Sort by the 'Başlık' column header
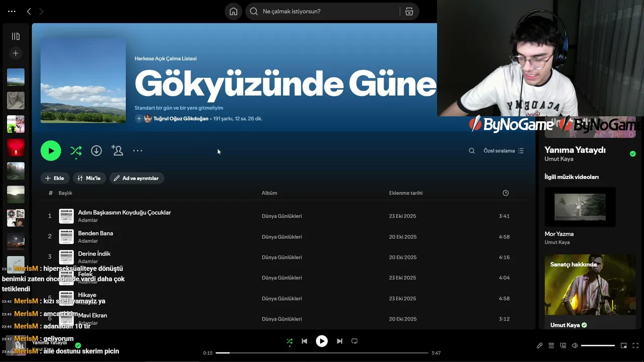The width and height of the screenshot is (644, 362). (x=65, y=193)
